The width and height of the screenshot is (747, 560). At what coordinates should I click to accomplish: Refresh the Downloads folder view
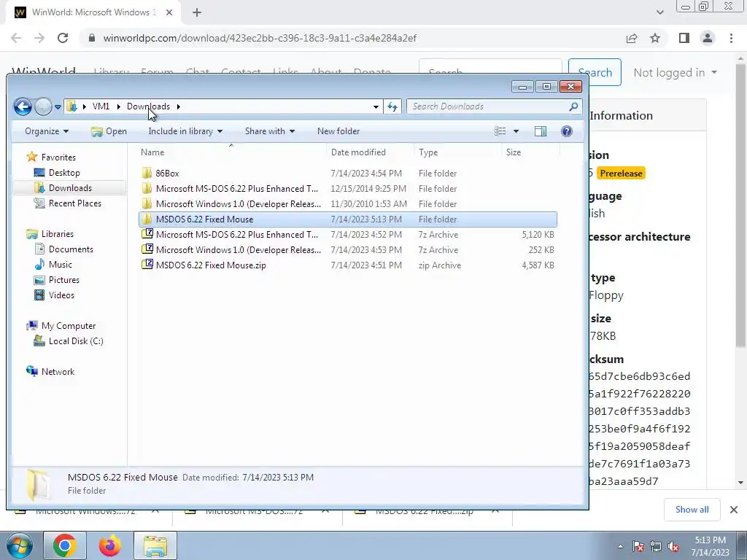pos(392,106)
